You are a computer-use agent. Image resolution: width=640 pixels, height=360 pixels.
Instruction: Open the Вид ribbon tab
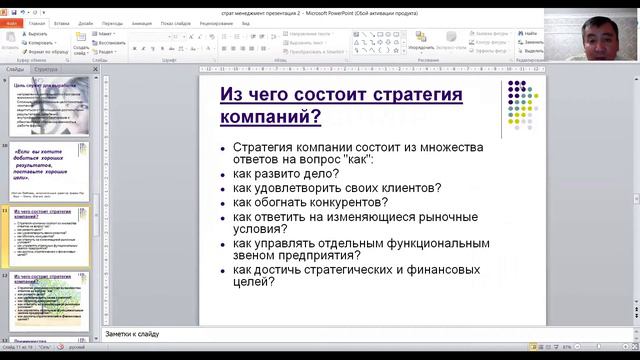(246, 24)
